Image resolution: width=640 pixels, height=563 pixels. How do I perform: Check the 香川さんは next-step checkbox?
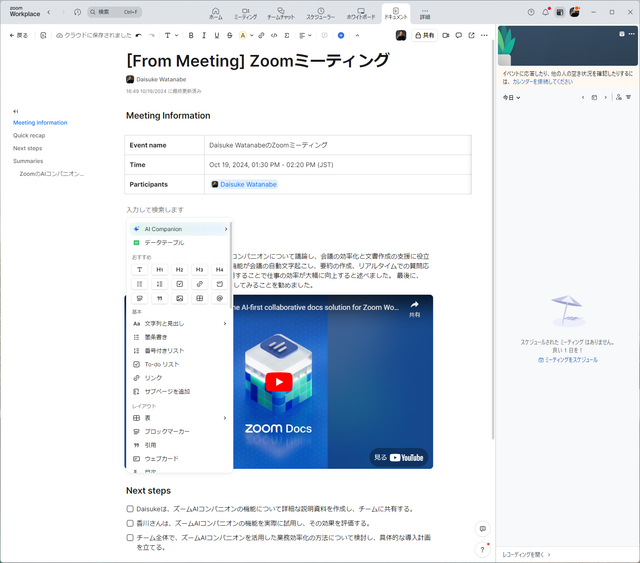point(130,523)
